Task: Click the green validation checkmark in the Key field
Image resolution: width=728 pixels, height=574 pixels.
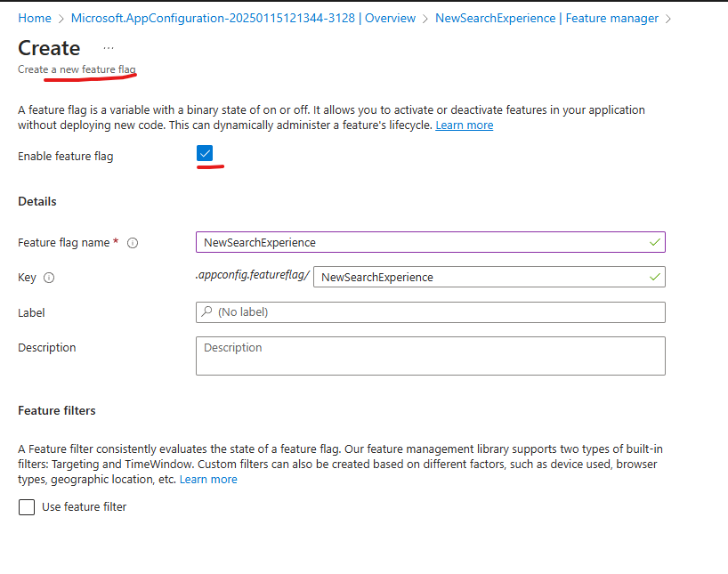Action: pyautogui.click(x=656, y=277)
